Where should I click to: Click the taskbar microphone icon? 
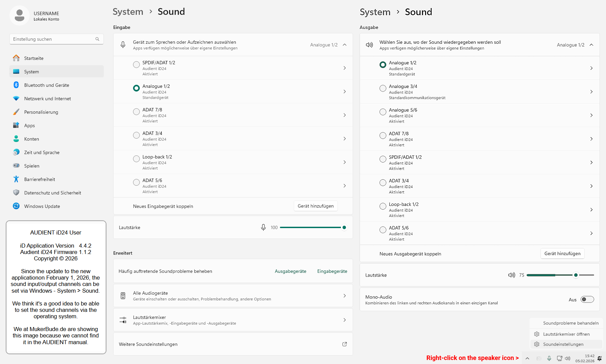pyautogui.click(x=549, y=358)
